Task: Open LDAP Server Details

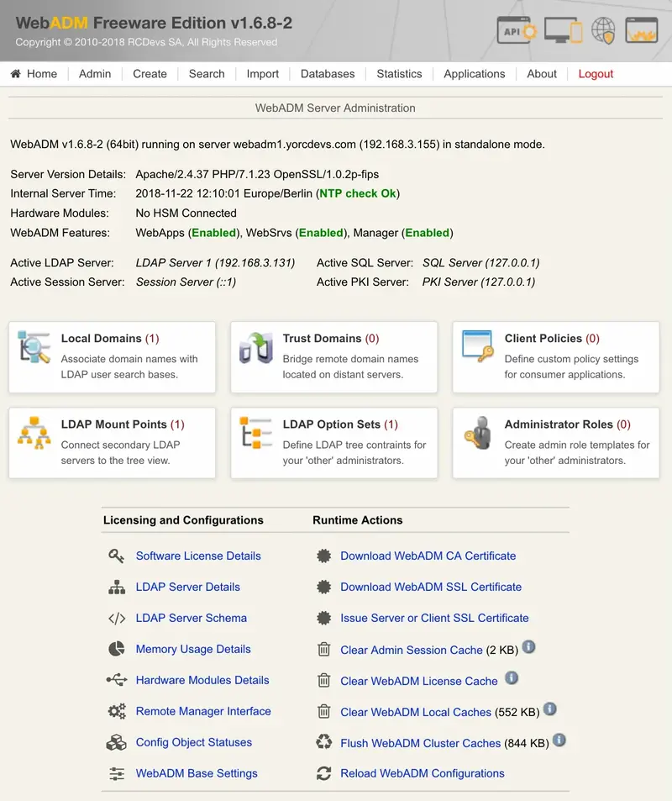Action: 188,587
